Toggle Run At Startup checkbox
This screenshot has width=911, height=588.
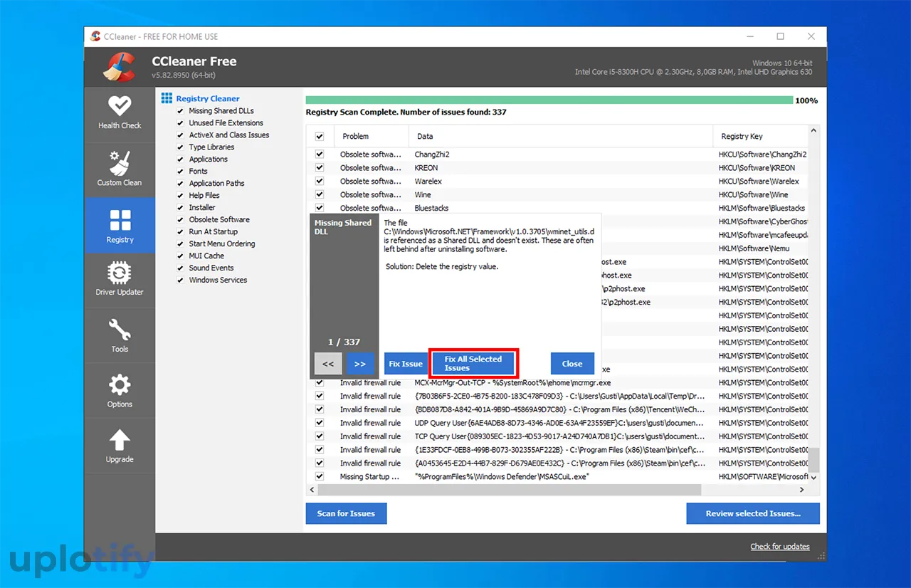[x=180, y=232]
